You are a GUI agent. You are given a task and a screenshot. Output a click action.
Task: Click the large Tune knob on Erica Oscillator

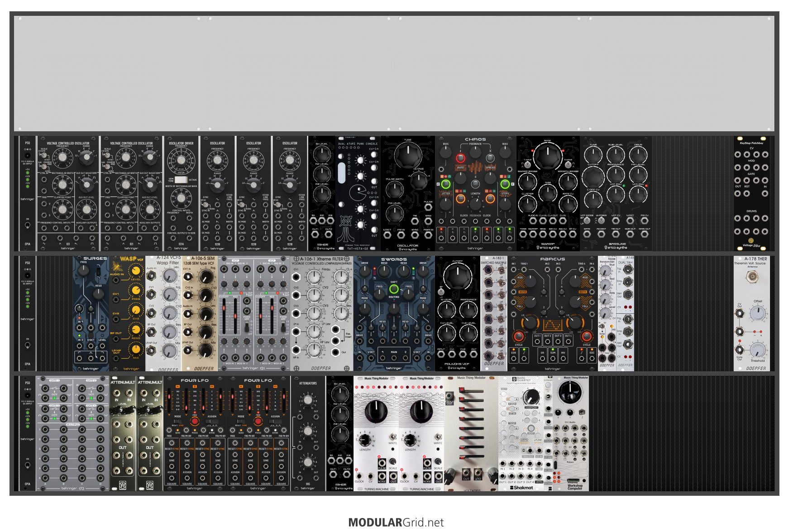pos(408,156)
